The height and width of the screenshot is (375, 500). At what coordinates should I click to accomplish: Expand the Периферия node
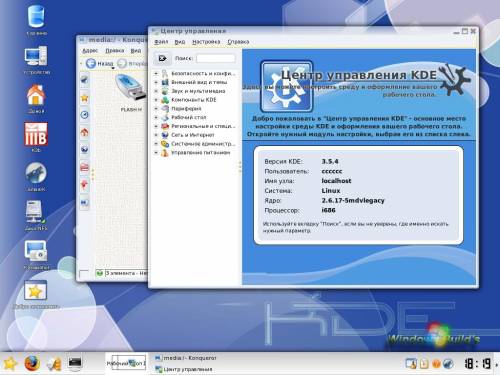(156, 109)
